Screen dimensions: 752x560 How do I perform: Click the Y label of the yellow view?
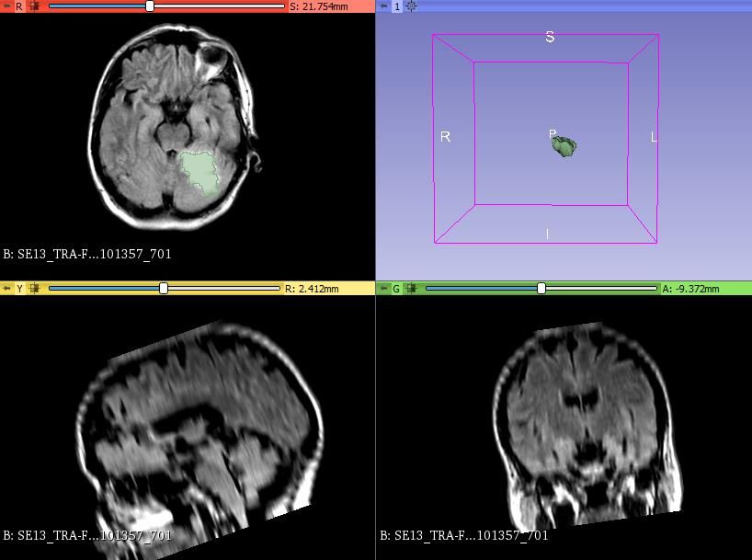pyautogui.click(x=19, y=289)
